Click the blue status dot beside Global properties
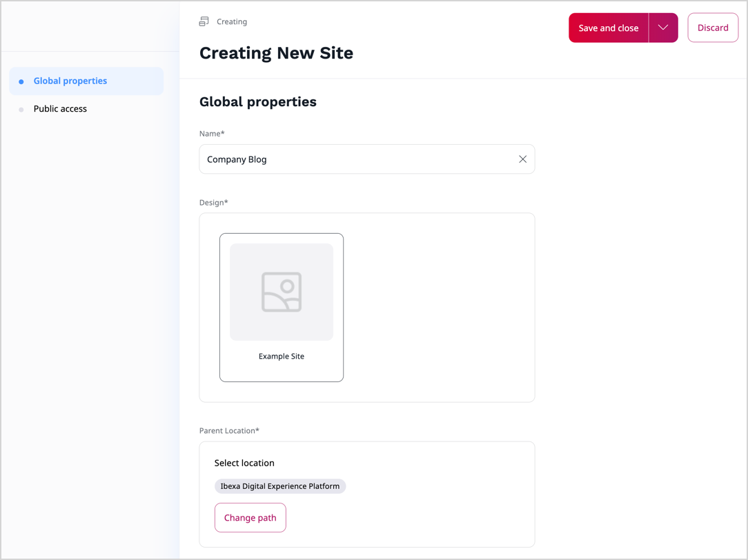Image resolution: width=748 pixels, height=560 pixels. click(x=21, y=81)
